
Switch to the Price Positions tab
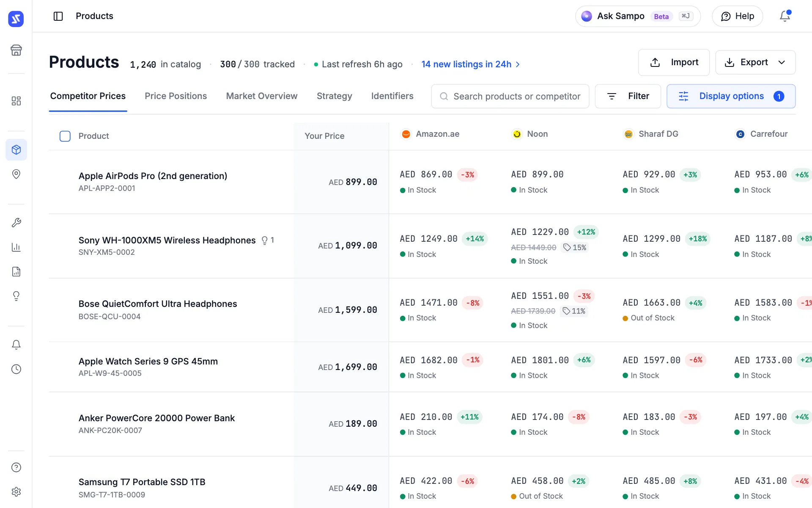(176, 96)
